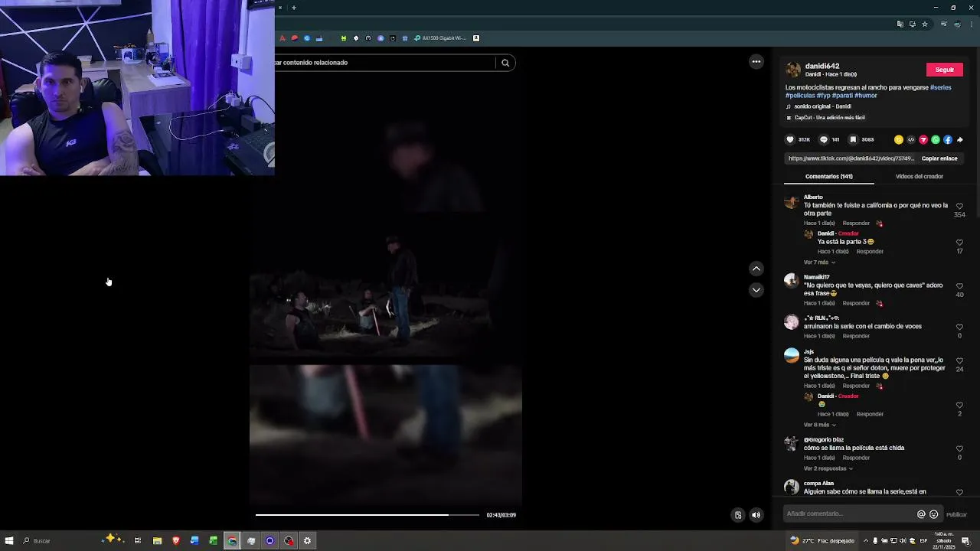980x551 pixels.
Task: Follow danidi642 with the Seguir button
Action: [944, 70]
